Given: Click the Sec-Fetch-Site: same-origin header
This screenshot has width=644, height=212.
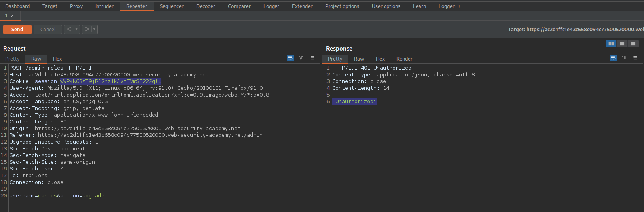Looking at the screenshot, I should coord(52,162).
